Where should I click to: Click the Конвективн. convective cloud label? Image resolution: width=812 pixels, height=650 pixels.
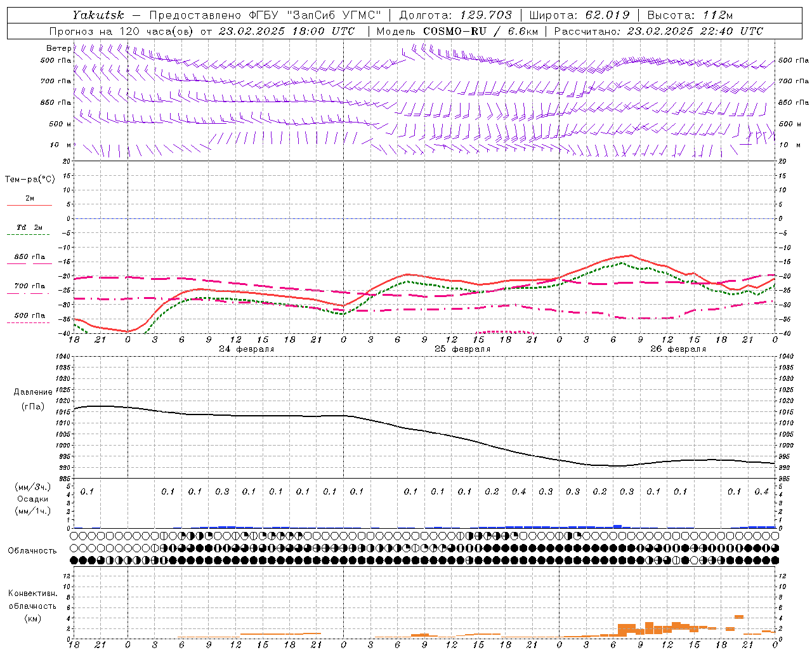32,594
